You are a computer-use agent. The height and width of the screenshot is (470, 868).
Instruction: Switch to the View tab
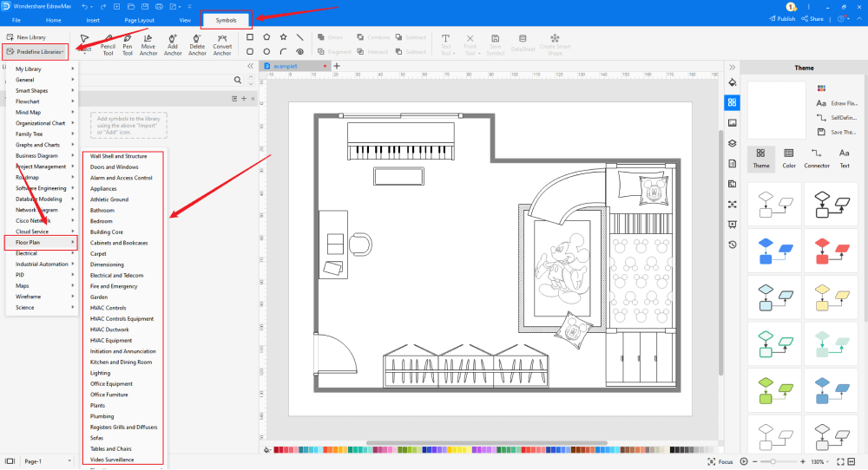tap(185, 20)
